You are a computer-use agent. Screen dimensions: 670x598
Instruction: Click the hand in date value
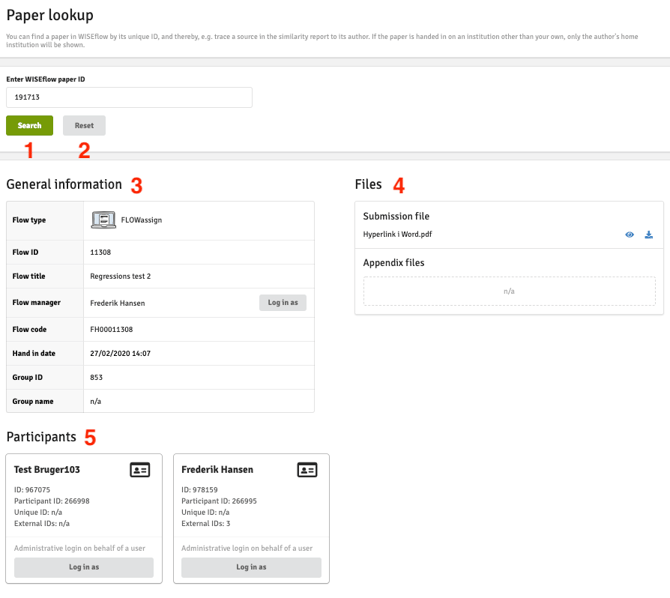click(118, 353)
